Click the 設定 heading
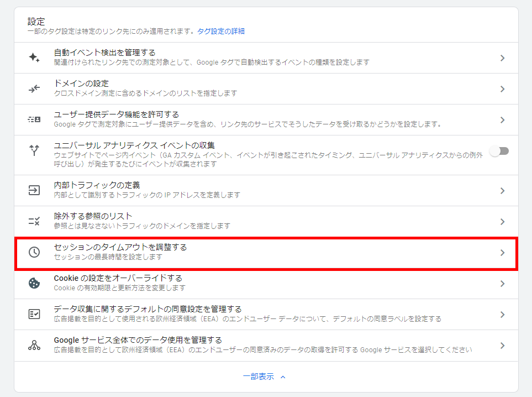The height and width of the screenshot is (397, 532). coord(36,22)
